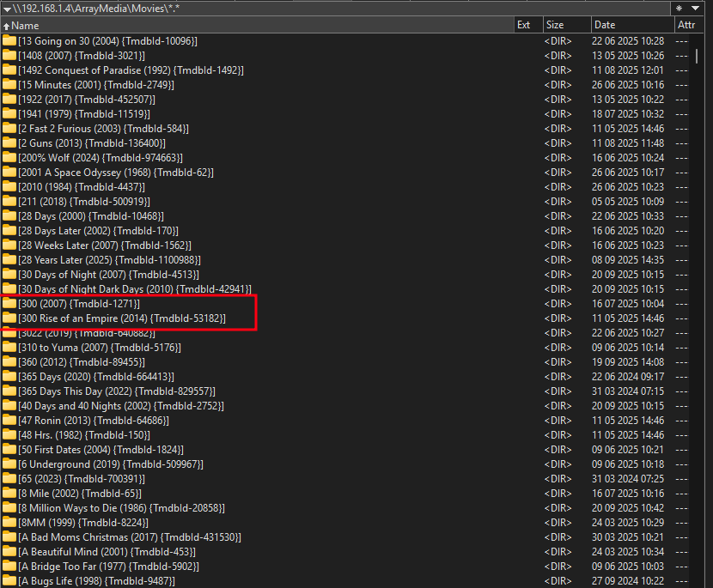
Task: Sort by the Ext column header
Action: [x=528, y=25]
